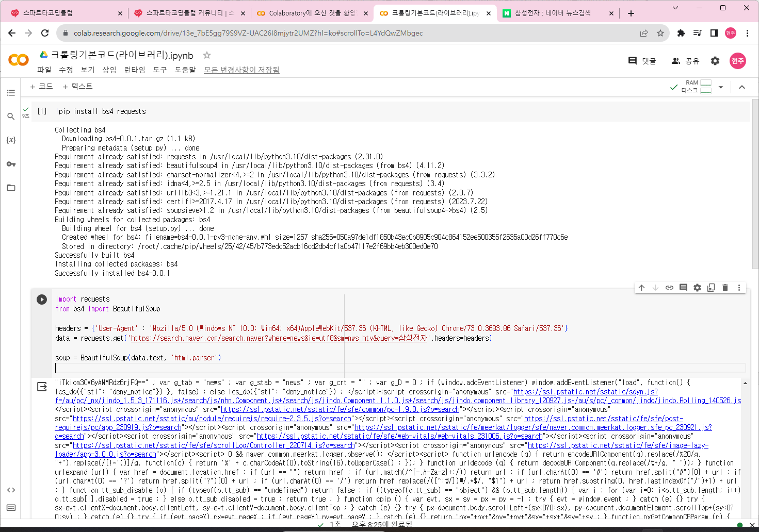Image resolution: width=759 pixels, height=532 pixels.
Task: Share this page icon in address bar
Action: tap(644, 33)
